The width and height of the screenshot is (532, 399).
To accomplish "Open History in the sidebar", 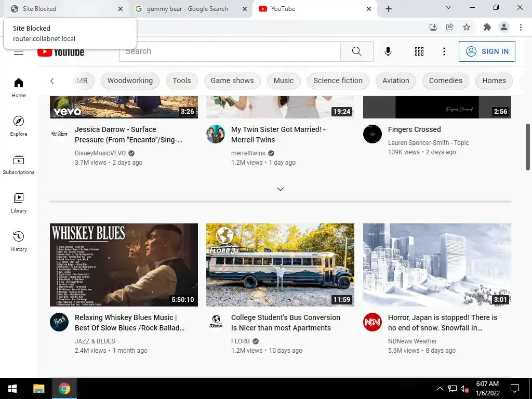I will [19, 241].
